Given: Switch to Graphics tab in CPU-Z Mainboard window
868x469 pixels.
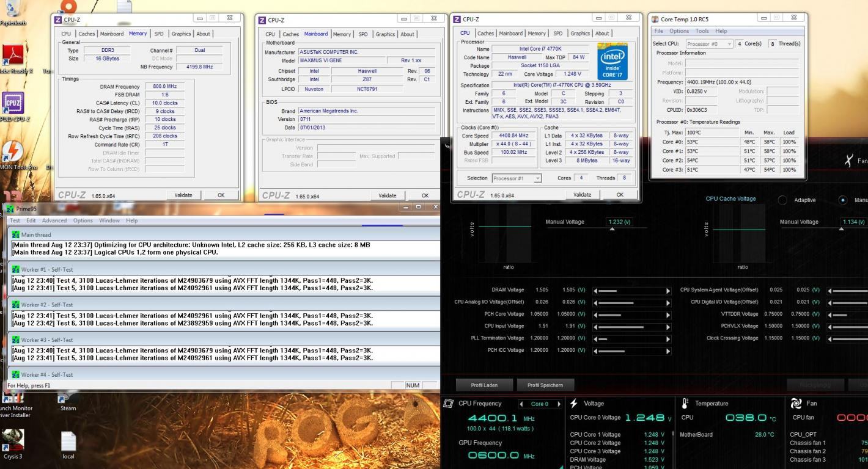Looking at the screenshot, I should 385,34.
